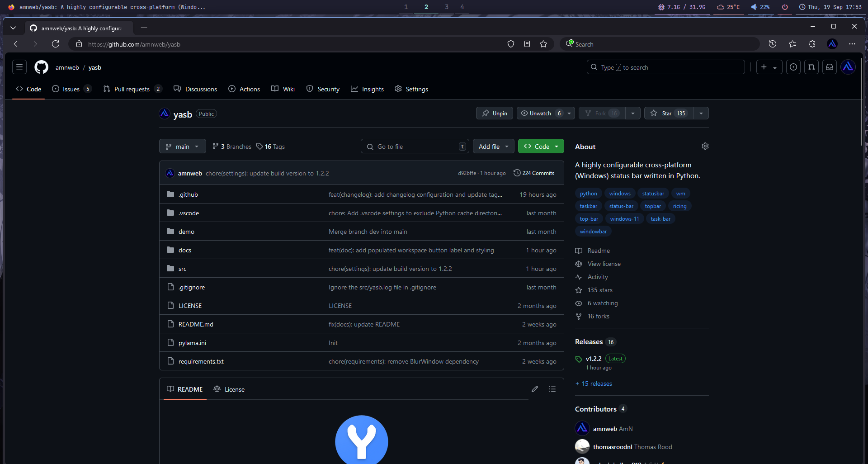Go back in the browser
868x464 pixels.
tap(16, 44)
